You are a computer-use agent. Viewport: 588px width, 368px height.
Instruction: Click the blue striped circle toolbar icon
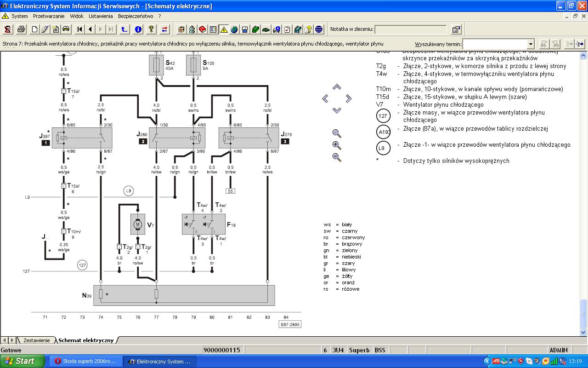pyautogui.click(x=319, y=29)
